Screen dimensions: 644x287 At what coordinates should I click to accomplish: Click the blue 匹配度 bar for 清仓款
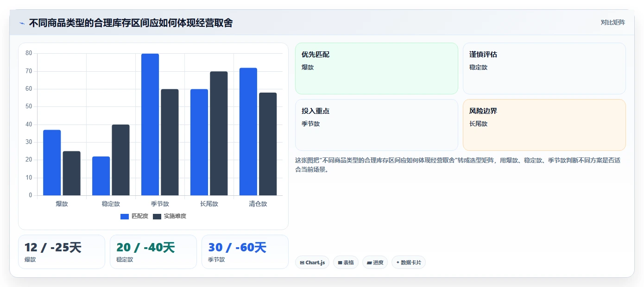point(248,131)
